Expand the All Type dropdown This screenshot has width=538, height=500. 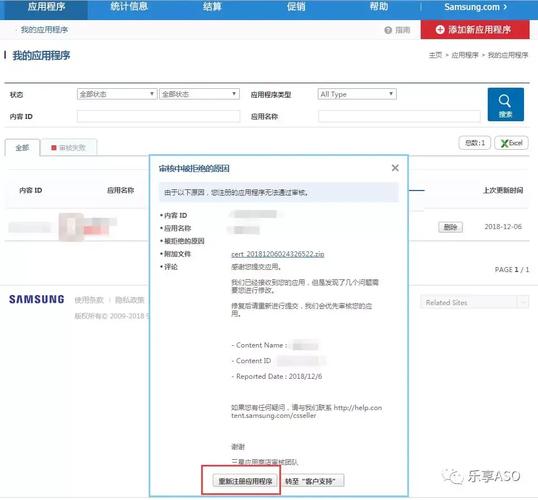pyautogui.click(x=357, y=94)
